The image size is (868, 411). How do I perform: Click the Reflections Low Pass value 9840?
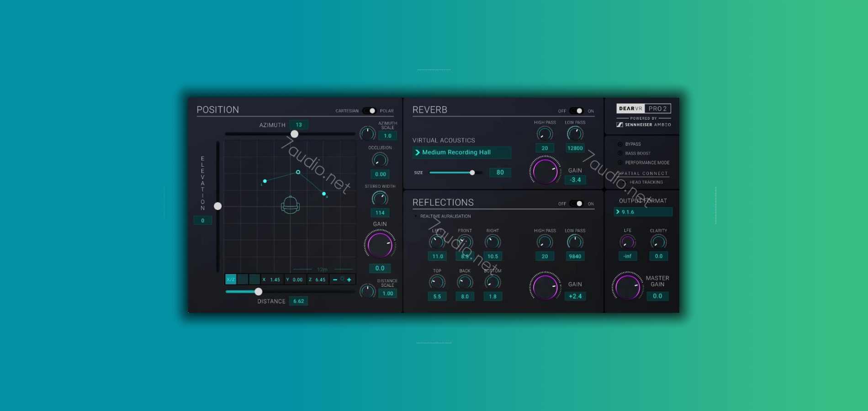(x=575, y=256)
